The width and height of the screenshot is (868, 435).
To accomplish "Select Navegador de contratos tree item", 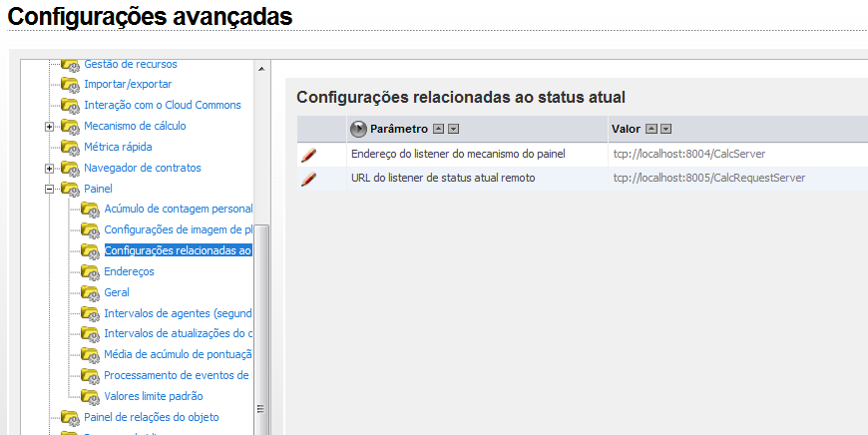I will (143, 168).
